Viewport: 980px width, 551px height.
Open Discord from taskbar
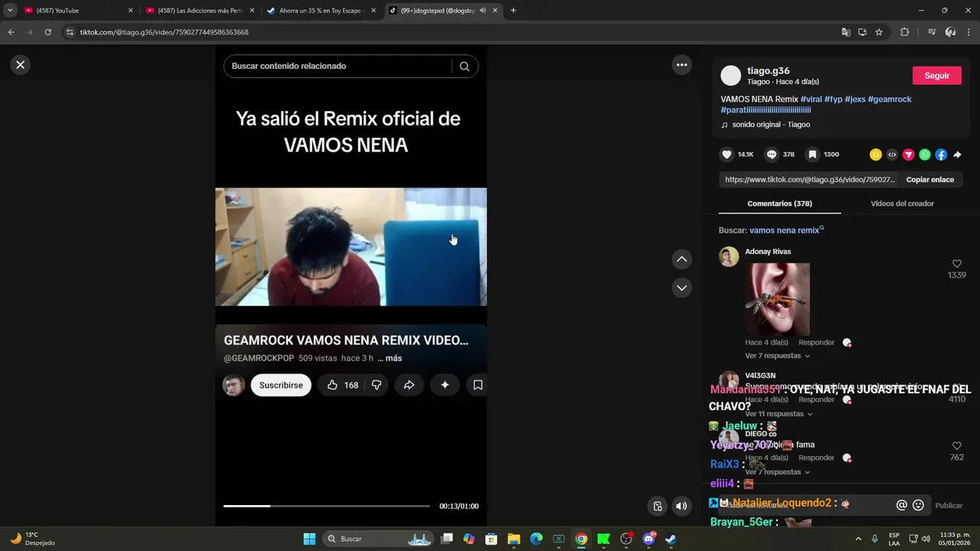(x=648, y=539)
